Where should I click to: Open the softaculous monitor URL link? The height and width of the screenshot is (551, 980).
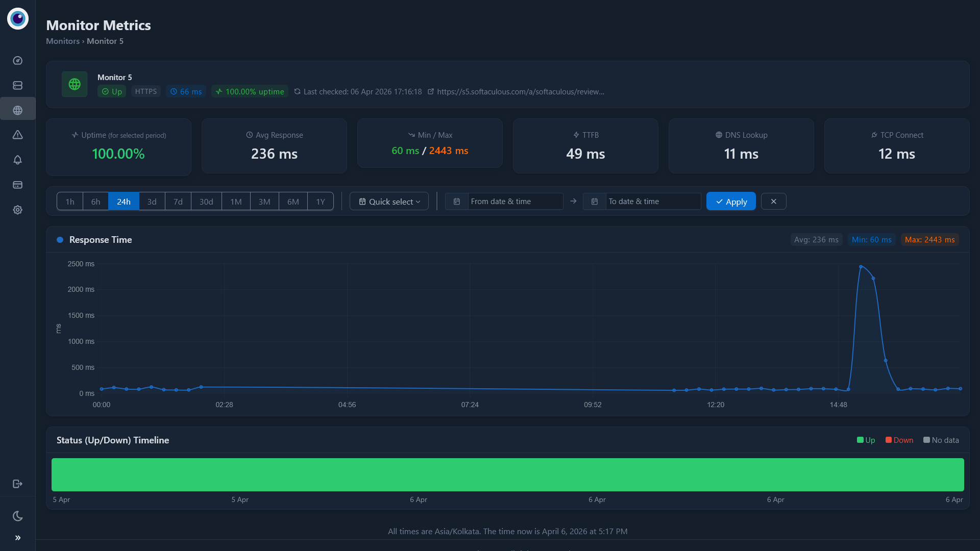click(520, 92)
